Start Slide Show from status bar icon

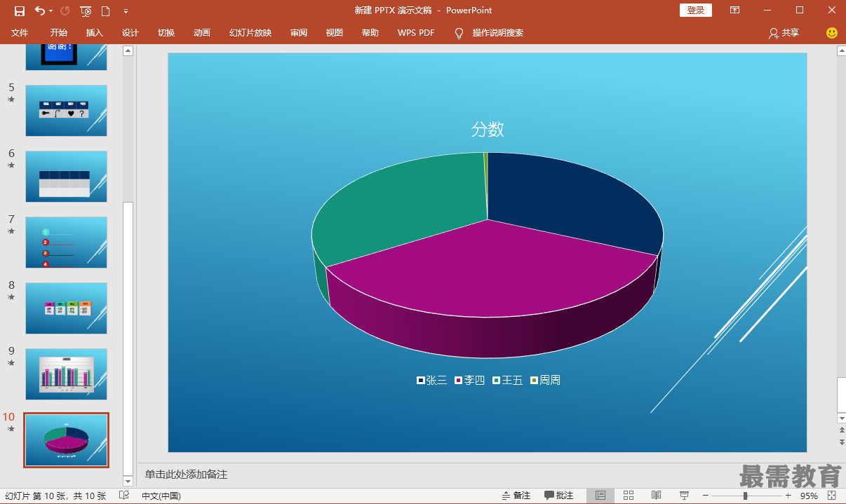(x=684, y=496)
